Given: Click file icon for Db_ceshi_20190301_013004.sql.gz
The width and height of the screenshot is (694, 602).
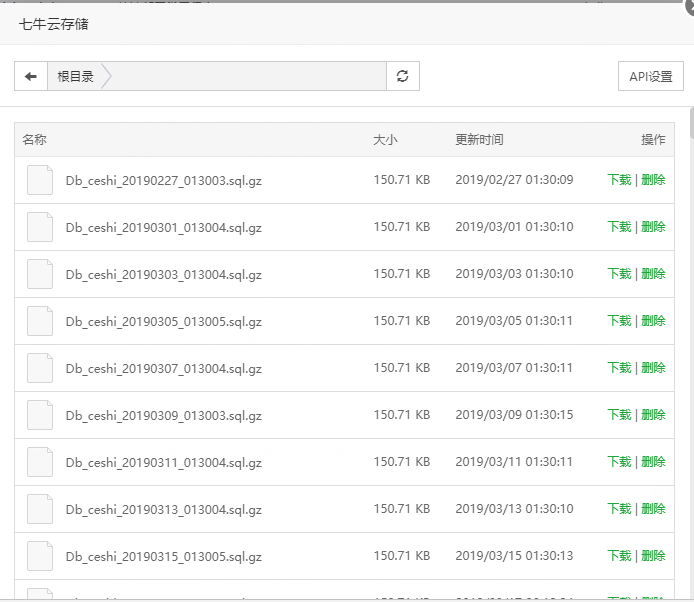Looking at the screenshot, I should 40,227.
